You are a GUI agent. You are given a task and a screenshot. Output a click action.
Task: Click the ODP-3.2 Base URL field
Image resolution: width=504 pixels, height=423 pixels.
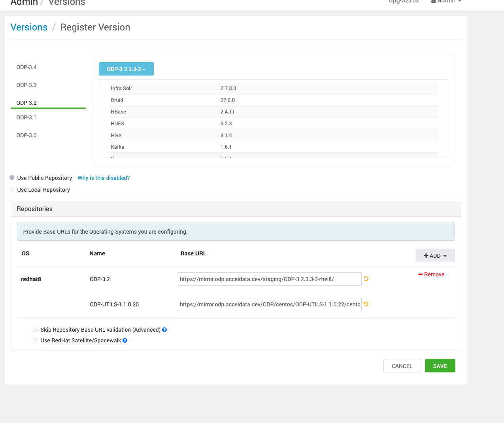point(269,279)
